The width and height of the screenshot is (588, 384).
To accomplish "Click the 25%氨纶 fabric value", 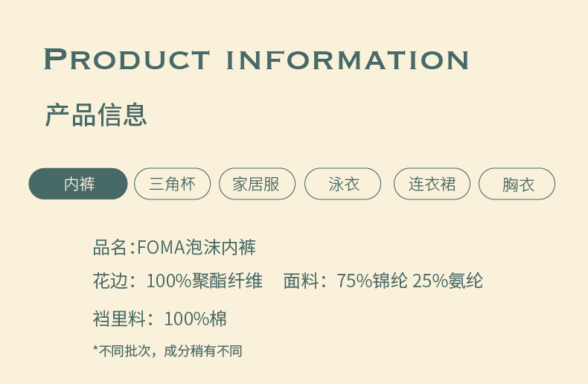I will (447, 281).
